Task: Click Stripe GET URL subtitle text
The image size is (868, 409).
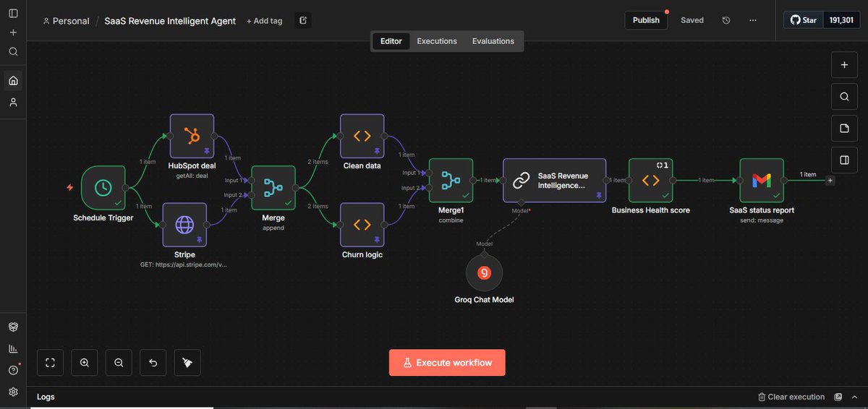Action: 184,264
